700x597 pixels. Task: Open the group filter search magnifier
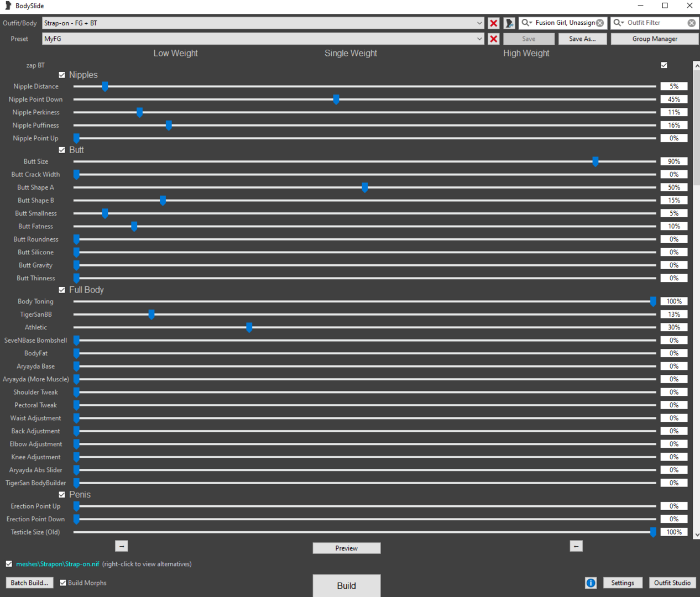coord(527,23)
